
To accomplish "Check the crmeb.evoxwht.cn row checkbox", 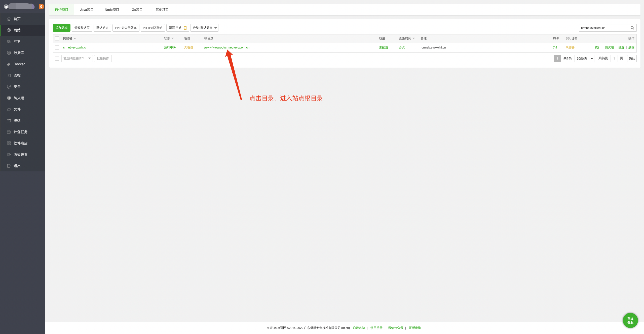I will 57,47.
